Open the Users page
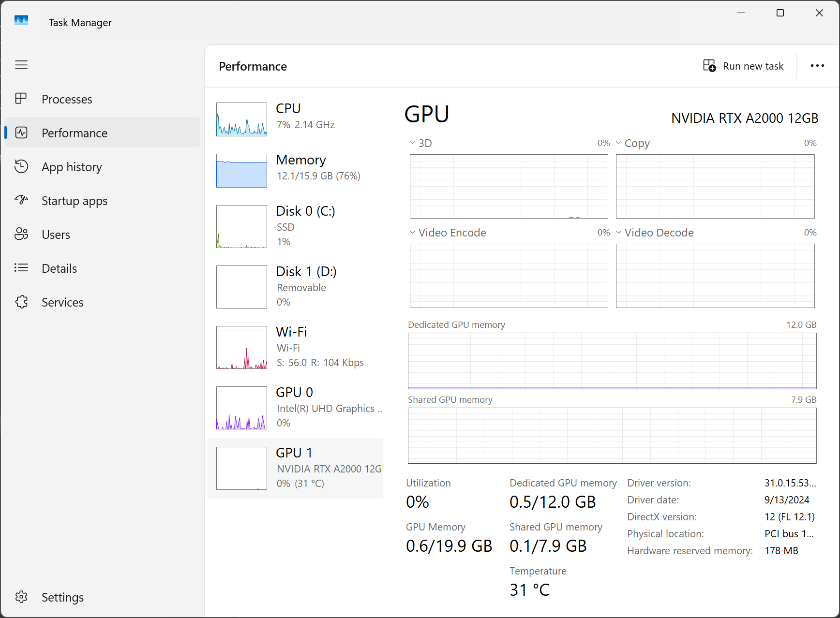 (102, 234)
